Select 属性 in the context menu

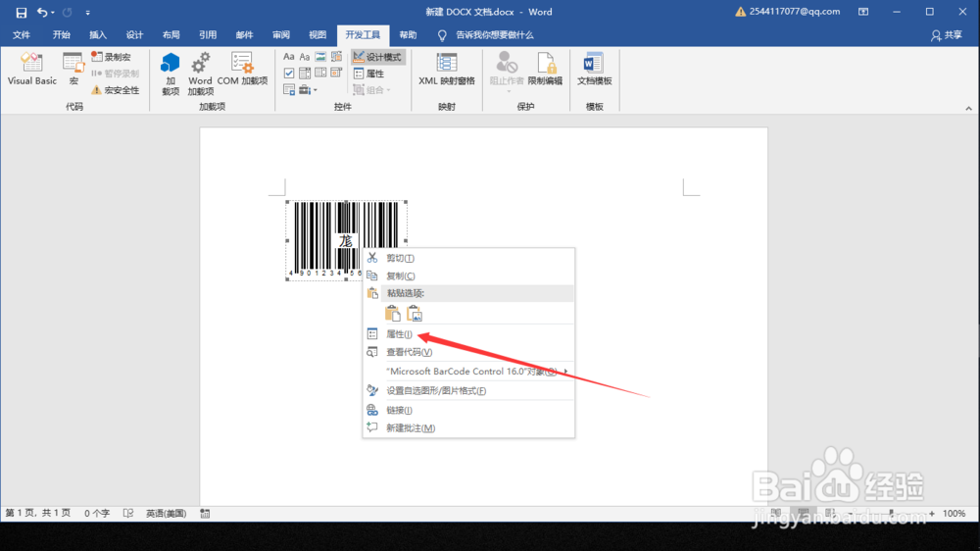(468, 334)
